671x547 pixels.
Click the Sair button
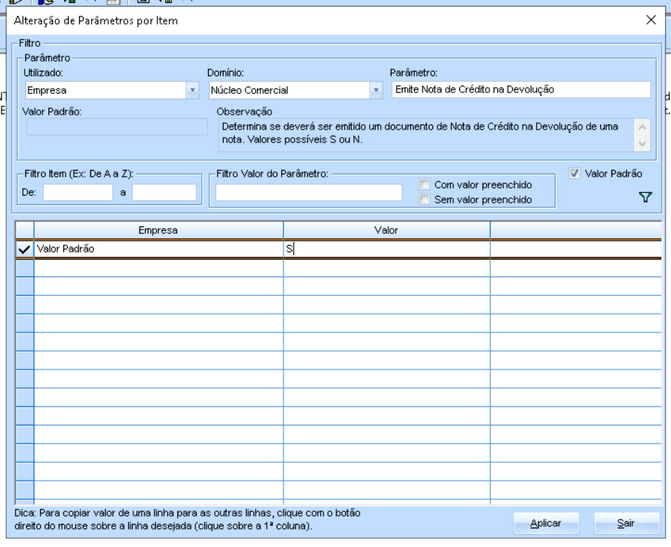pos(626,523)
